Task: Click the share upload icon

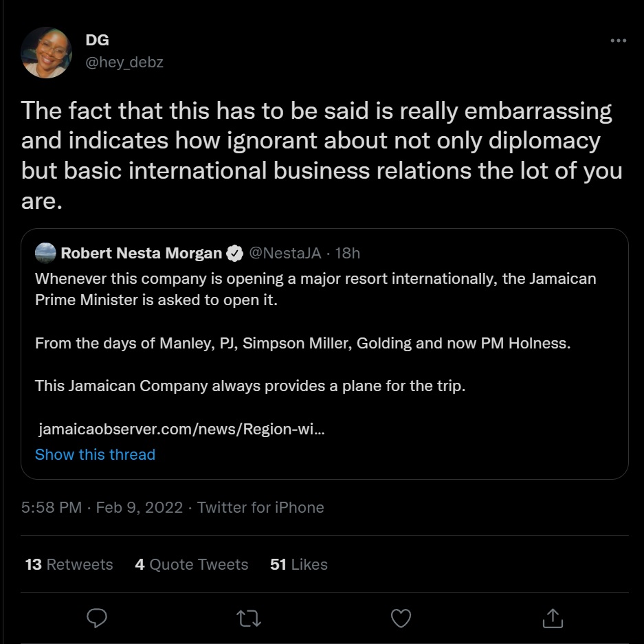Action: 553,619
